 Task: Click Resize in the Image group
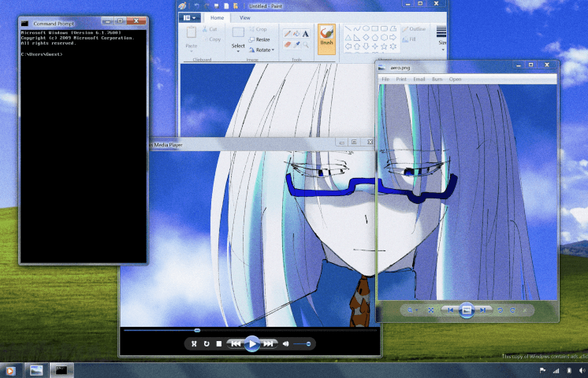coord(259,39)
